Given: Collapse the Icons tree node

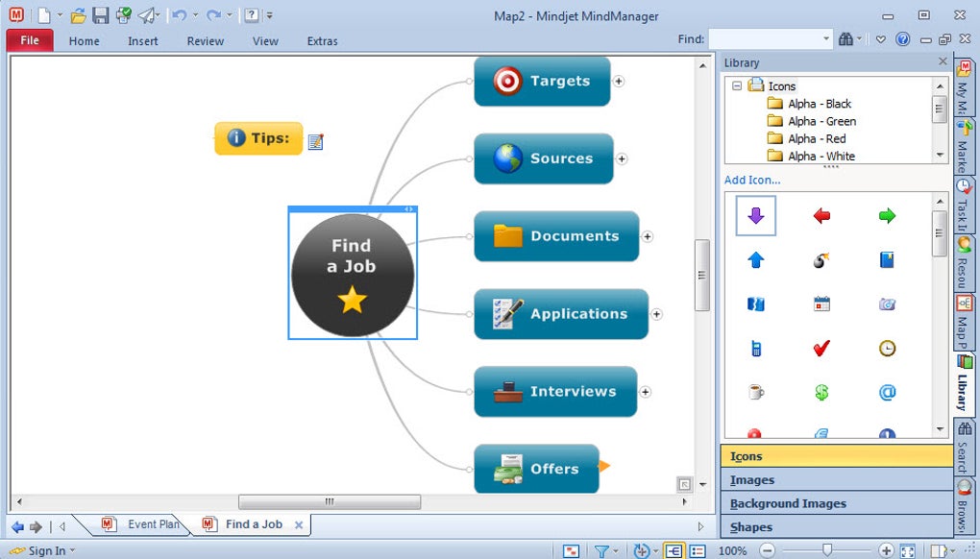Looking at the screenshot, I should pos(737,85).
